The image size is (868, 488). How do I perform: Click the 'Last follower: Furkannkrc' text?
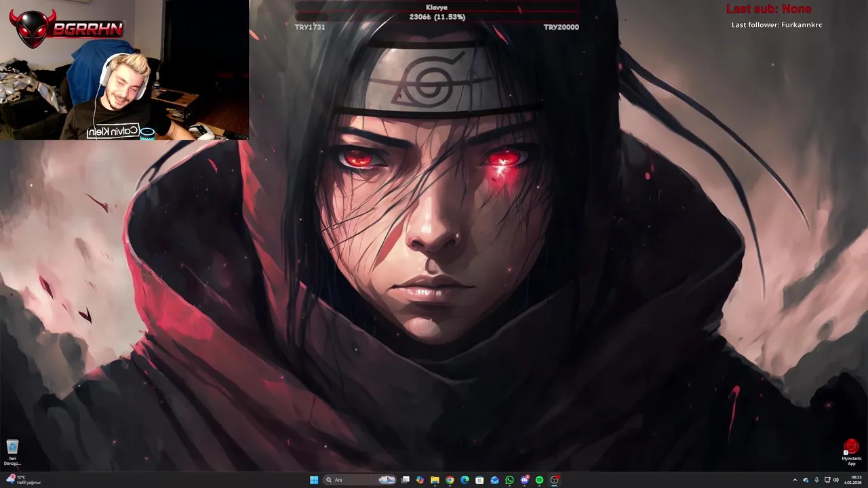tap(776, 25)
